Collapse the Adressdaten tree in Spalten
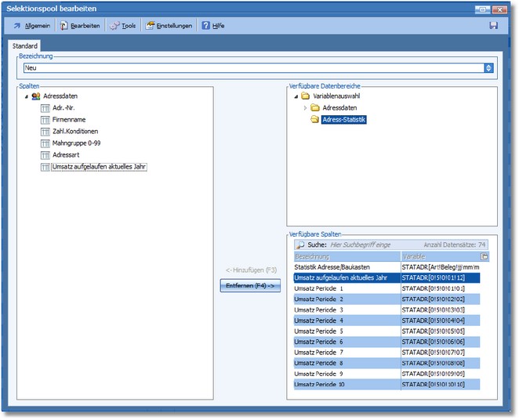This screenshot has height=420, width=519. pos(27,96)
